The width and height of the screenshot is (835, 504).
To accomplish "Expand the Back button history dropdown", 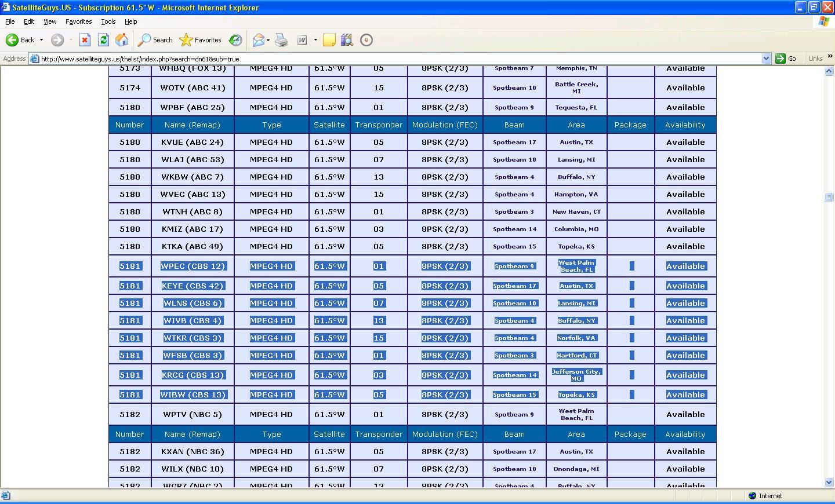I will click(x=41, y=40).
